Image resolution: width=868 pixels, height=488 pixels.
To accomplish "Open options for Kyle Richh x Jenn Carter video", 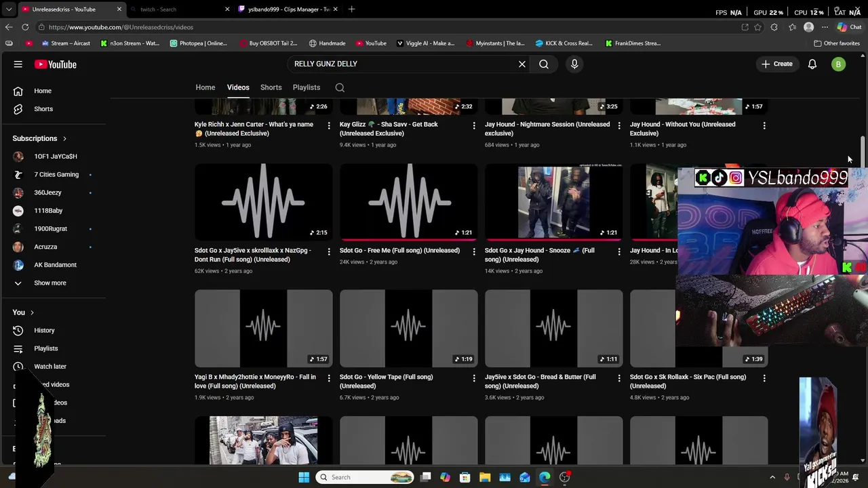I will 329,125.
